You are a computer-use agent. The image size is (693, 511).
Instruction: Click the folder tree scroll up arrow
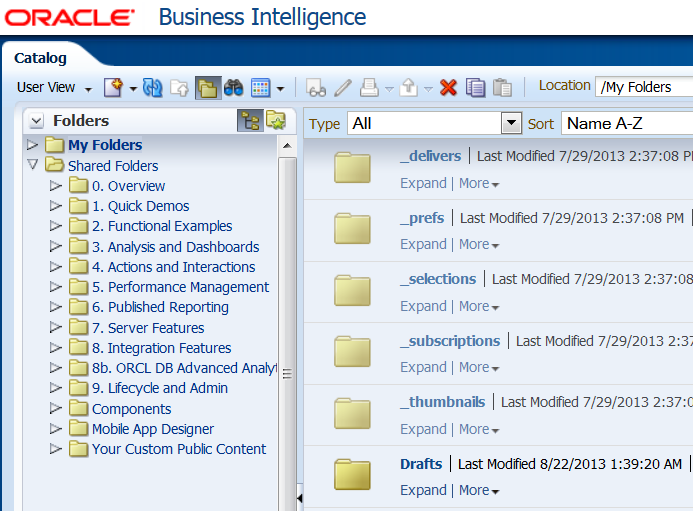coord(287,145)
